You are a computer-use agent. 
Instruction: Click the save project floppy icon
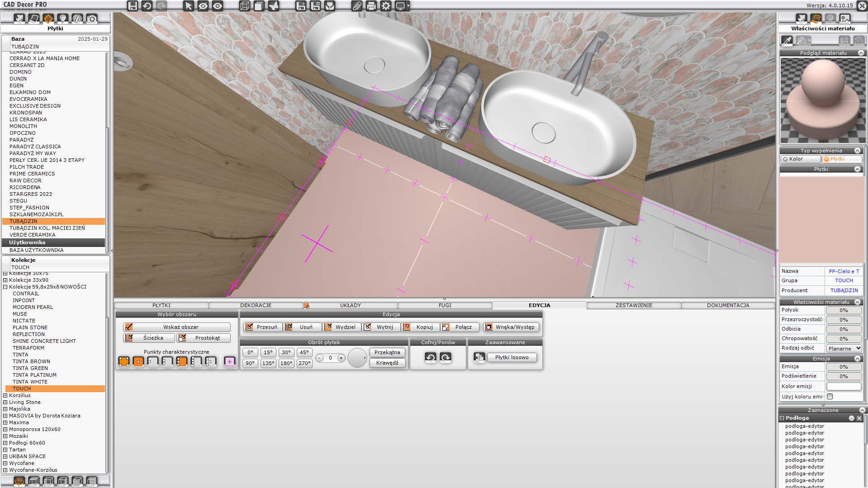click(x=132, y=6)
